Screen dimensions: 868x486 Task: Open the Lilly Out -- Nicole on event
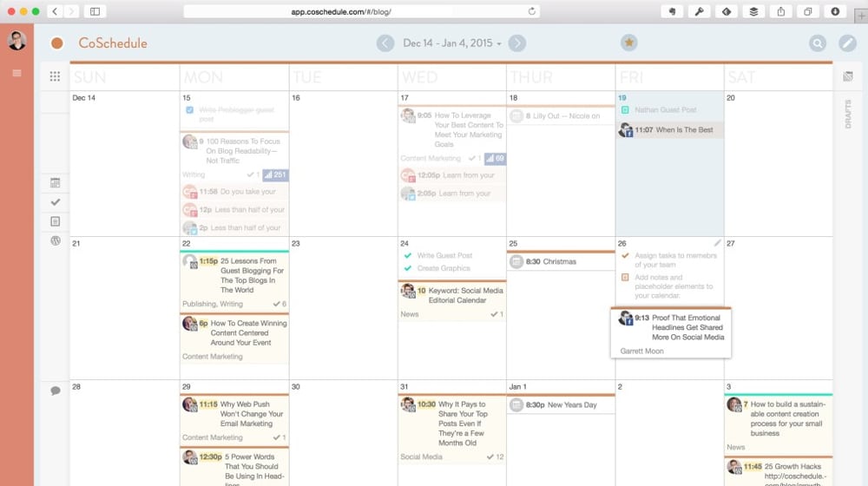click(x=560, y=115)
